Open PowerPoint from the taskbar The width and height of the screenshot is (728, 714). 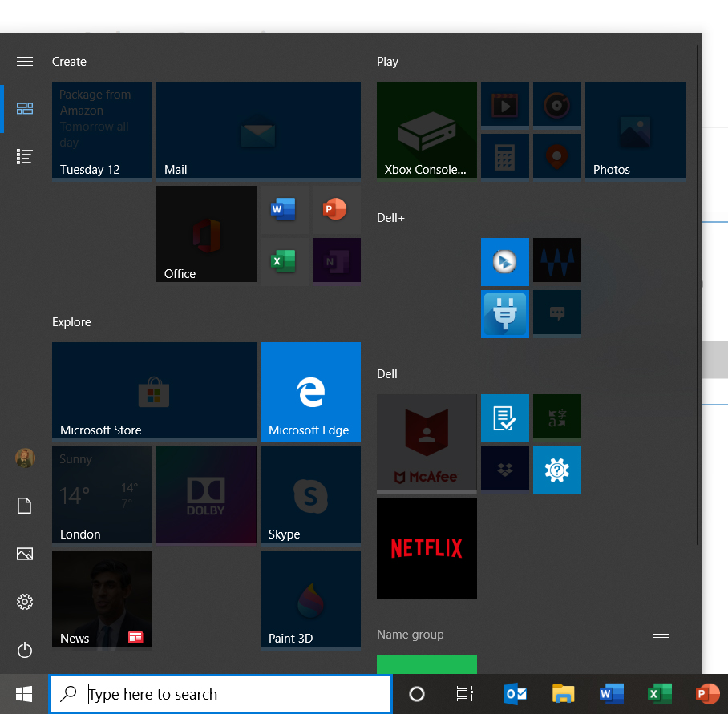(x=708, y=694)
